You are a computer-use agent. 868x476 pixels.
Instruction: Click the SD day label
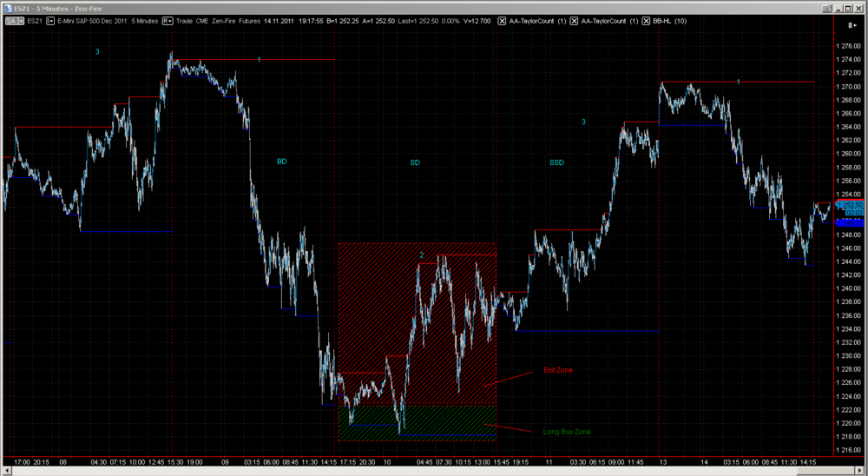click(x=415, y=162)
